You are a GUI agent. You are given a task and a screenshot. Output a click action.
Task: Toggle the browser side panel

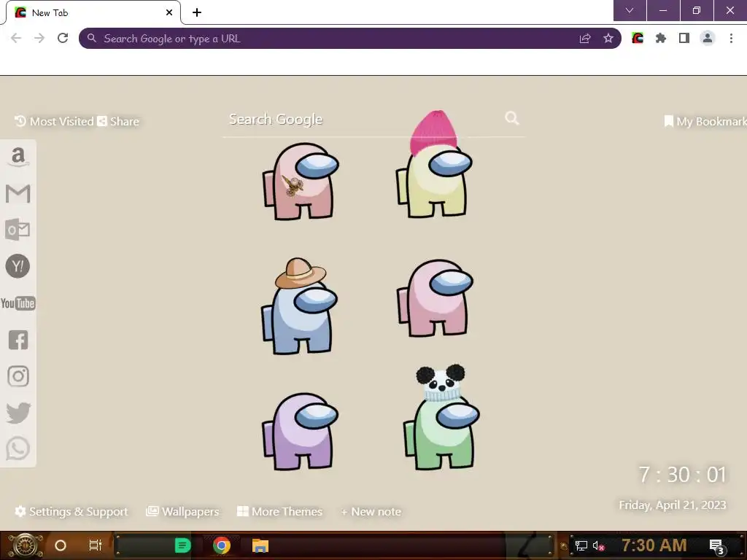tap(684, 38)
